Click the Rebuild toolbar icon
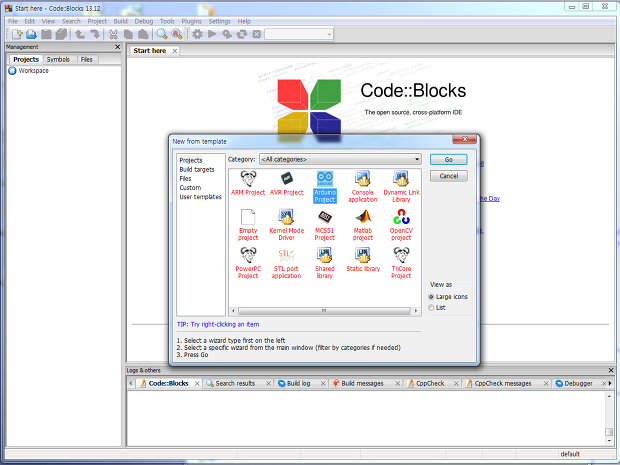 pos(242,34)
